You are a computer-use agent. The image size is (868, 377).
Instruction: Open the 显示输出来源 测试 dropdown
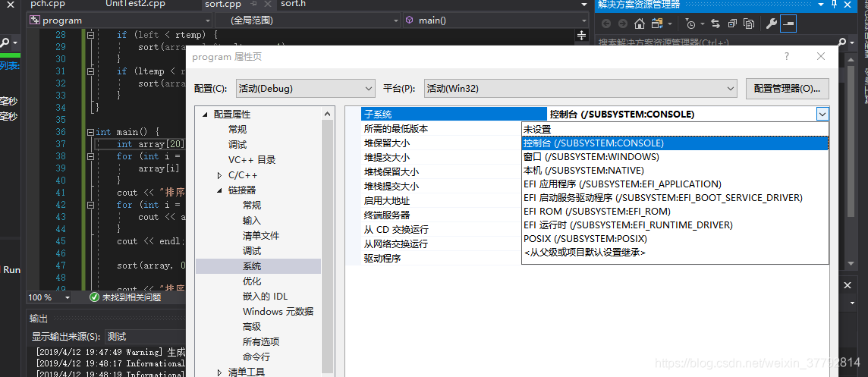(146, 337)
